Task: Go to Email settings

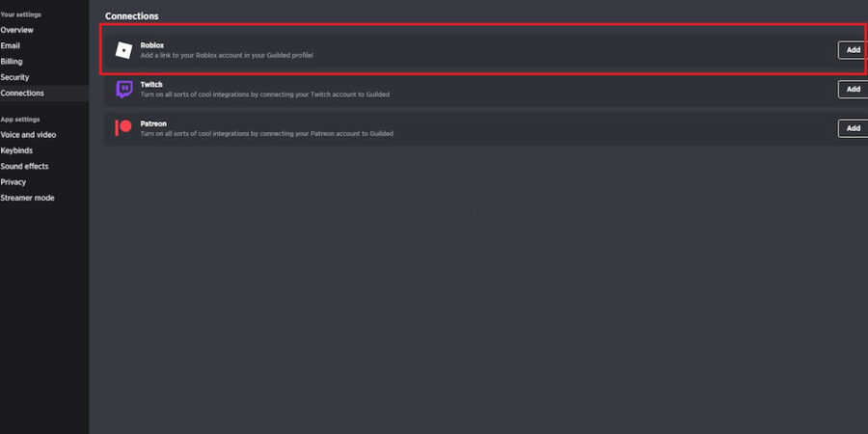Action: coord(10,46)
